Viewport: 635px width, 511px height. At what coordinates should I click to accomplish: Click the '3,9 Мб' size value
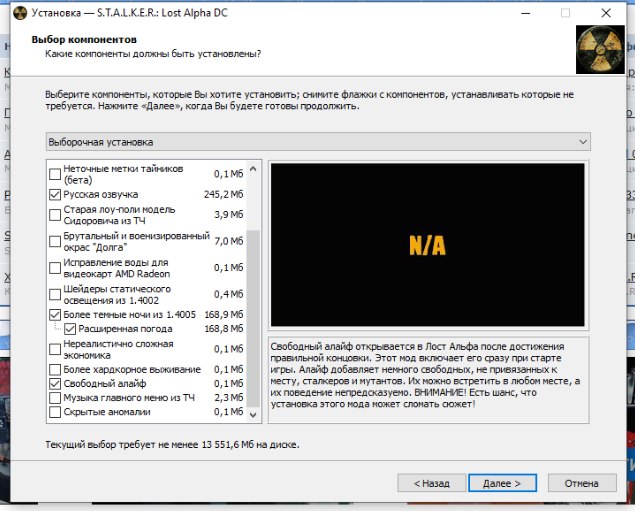click(x=229, y=215)
